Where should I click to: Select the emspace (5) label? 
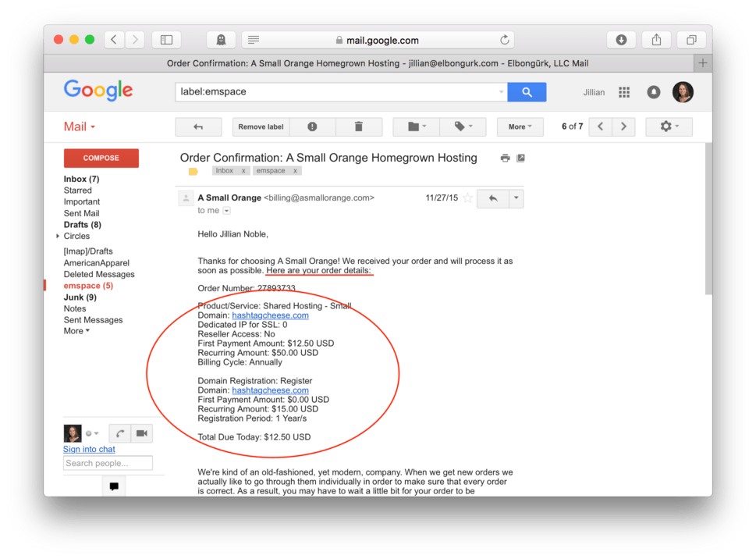tap(88, 286)
